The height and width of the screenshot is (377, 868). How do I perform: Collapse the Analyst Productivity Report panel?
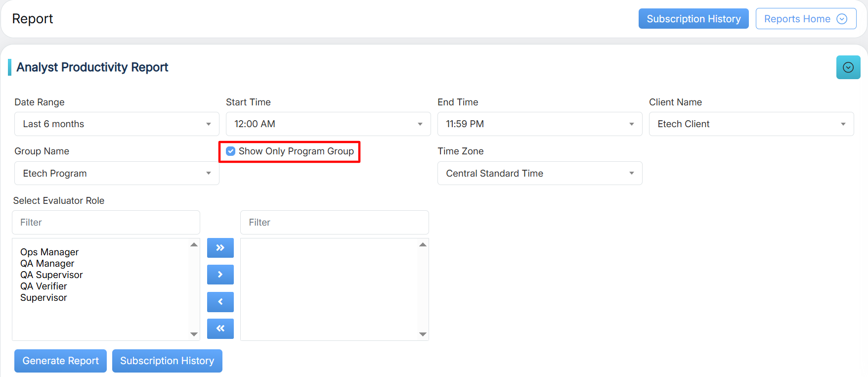tap(848, 67)
